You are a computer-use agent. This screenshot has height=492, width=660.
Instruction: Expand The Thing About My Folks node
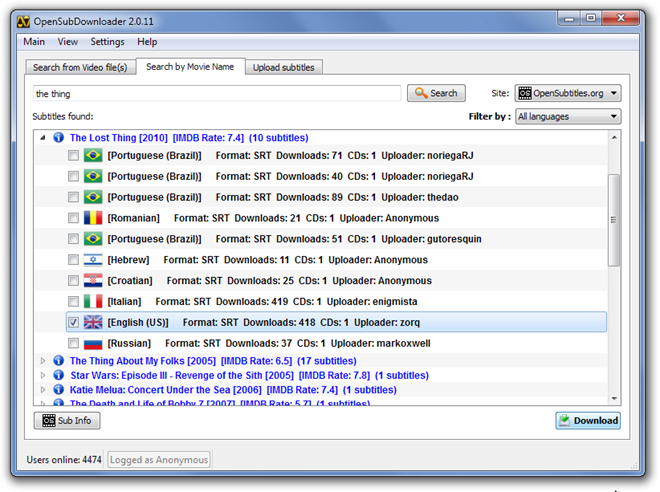(x=43, y=361)
